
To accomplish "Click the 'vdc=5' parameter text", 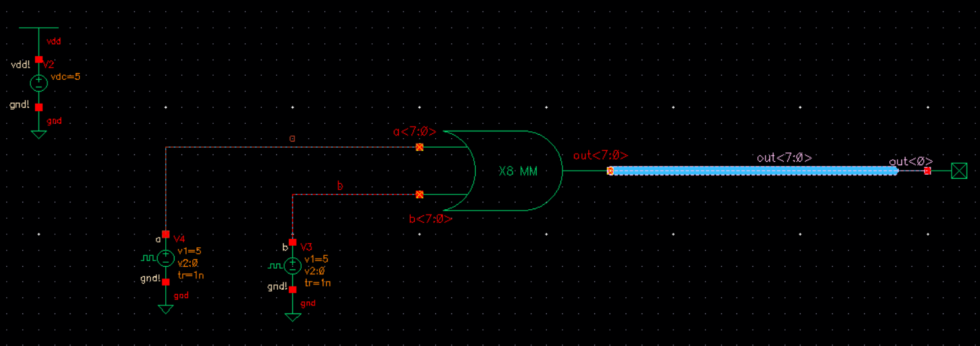I will click(65, 77).
